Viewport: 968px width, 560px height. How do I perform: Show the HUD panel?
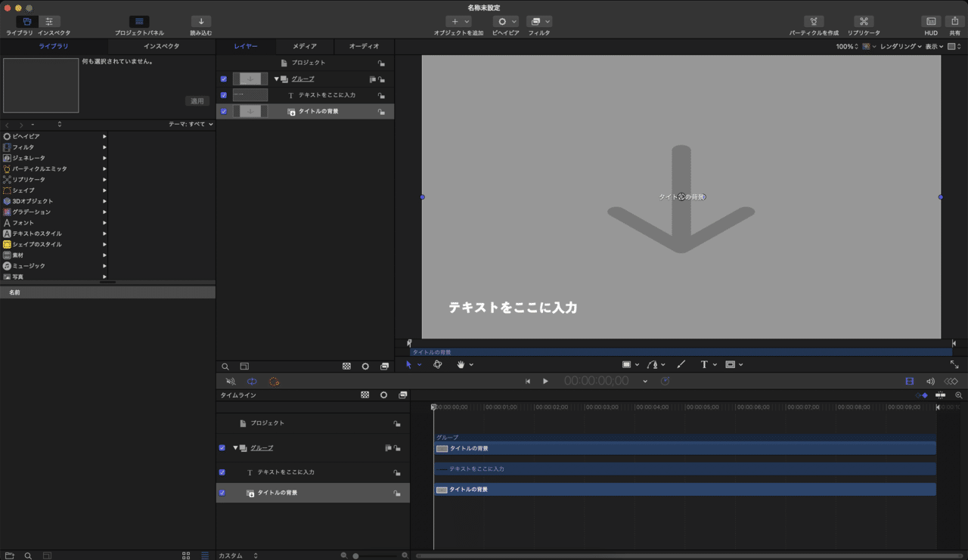click(x=929, y=22)
